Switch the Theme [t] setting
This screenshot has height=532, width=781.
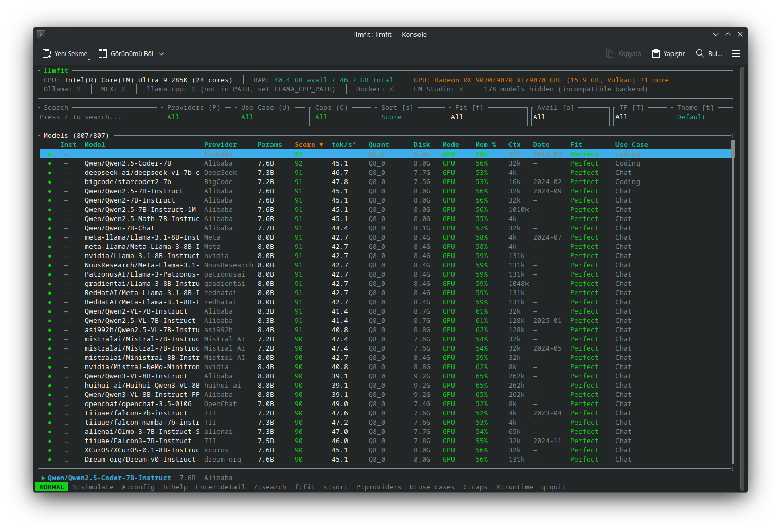[702, 117]
